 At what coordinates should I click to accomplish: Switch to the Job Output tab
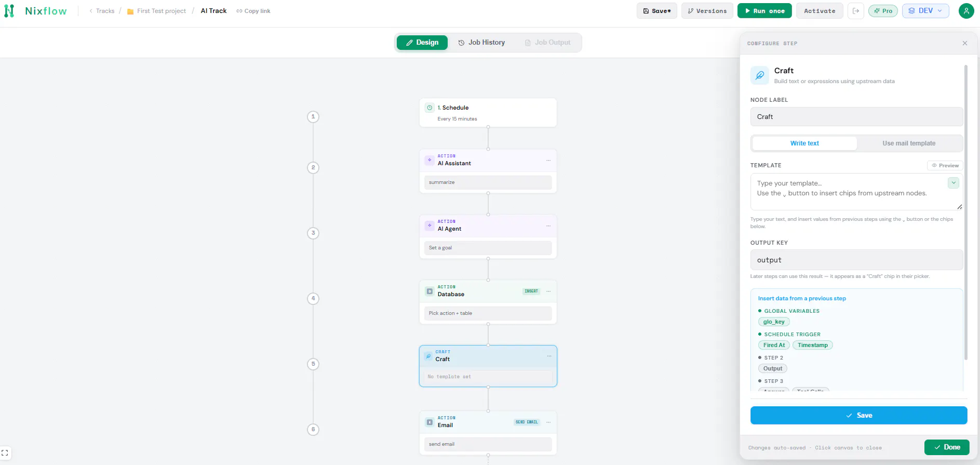[x=548, y=43]
